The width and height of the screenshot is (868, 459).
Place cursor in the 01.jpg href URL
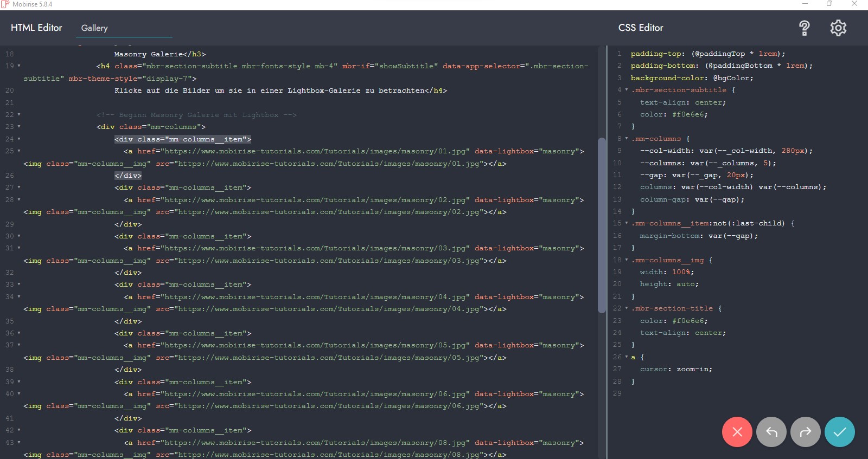[315, 151]
